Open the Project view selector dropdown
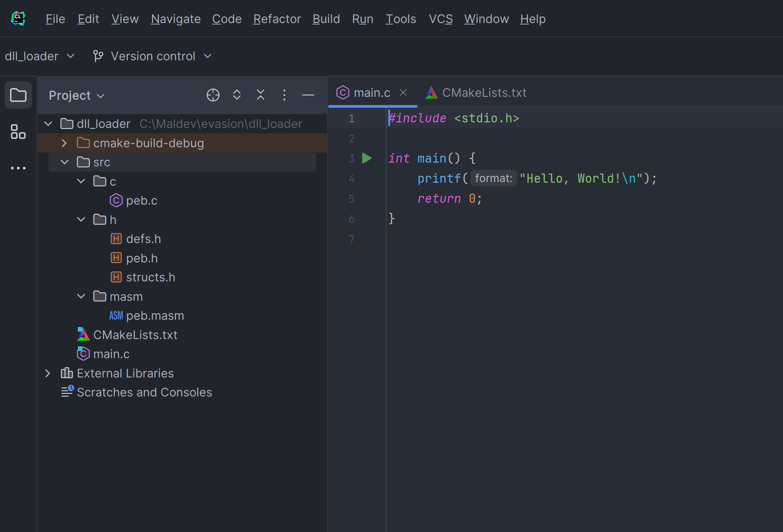The width and height of the screenshot is (783, 532). tap(76, 95)
